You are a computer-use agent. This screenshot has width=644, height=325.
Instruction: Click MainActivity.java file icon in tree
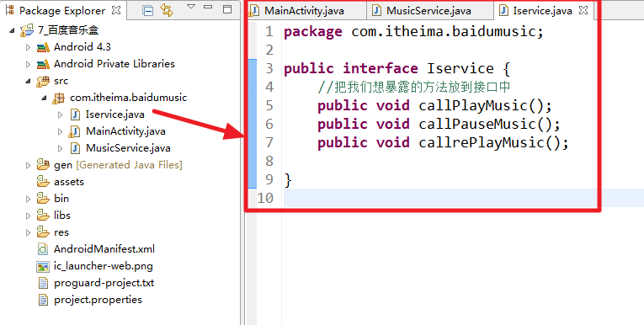coord(75,131)
